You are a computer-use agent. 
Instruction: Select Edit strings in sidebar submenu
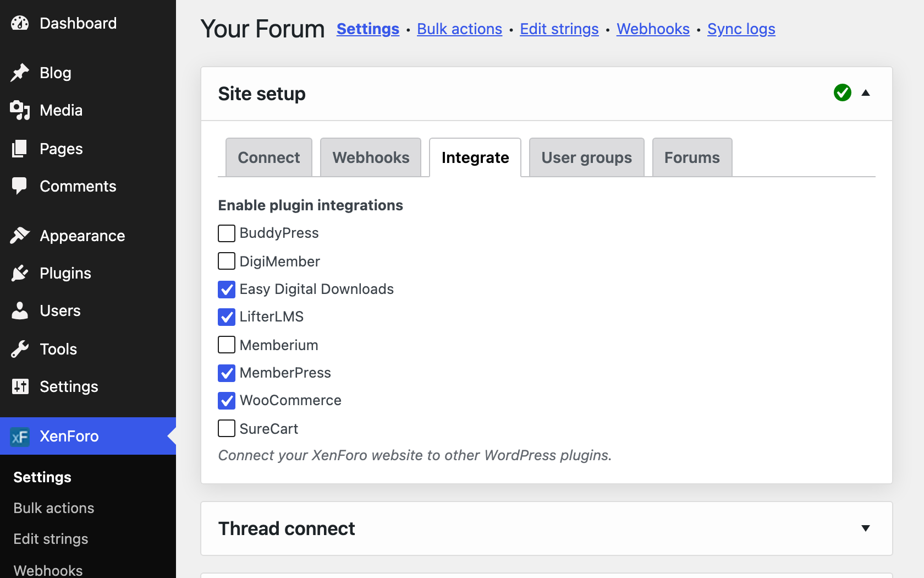point(51,539)
